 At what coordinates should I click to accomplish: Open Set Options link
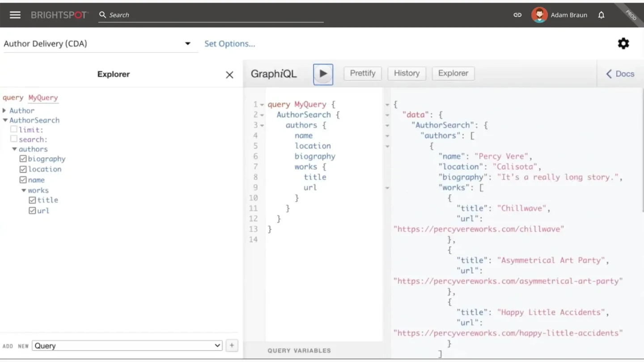229,43
